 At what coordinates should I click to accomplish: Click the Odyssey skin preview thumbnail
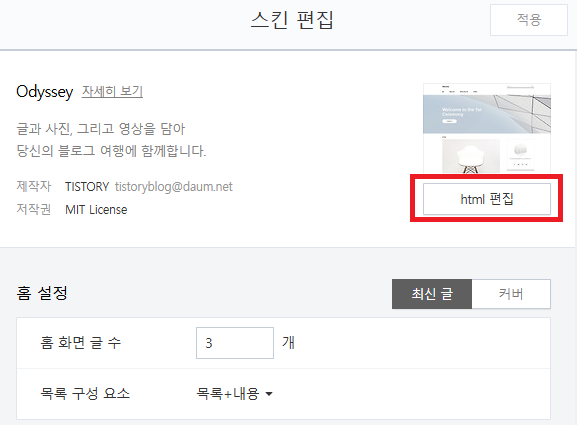click(x=487, y=128)
